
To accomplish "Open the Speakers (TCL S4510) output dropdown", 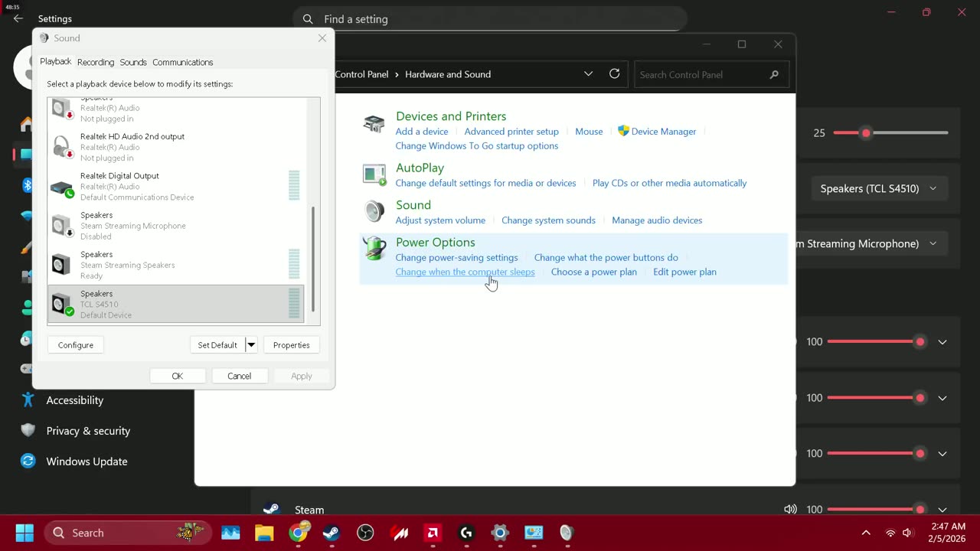I will (x=878, y=188).
